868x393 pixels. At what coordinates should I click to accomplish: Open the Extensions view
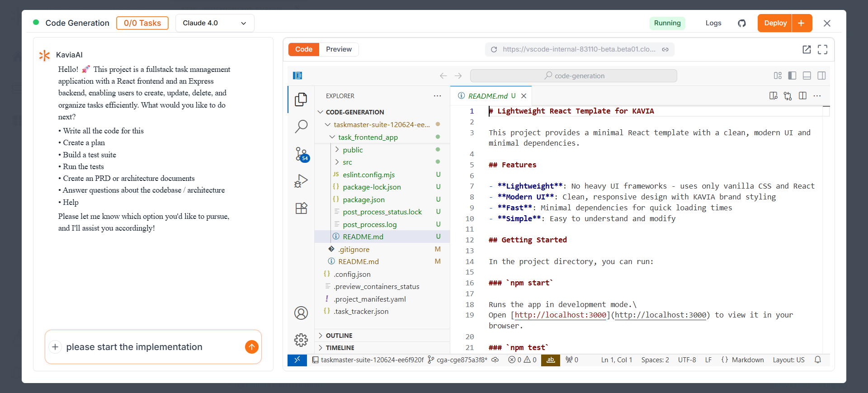coord(301,208)
